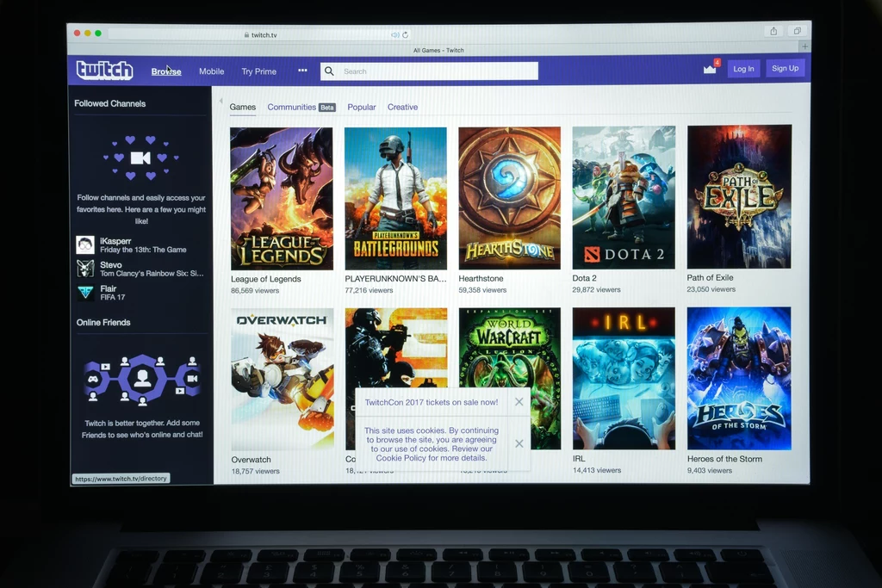882x588 pixels.
Task: Focus the Search input field
Action: [x=429, y=71]
